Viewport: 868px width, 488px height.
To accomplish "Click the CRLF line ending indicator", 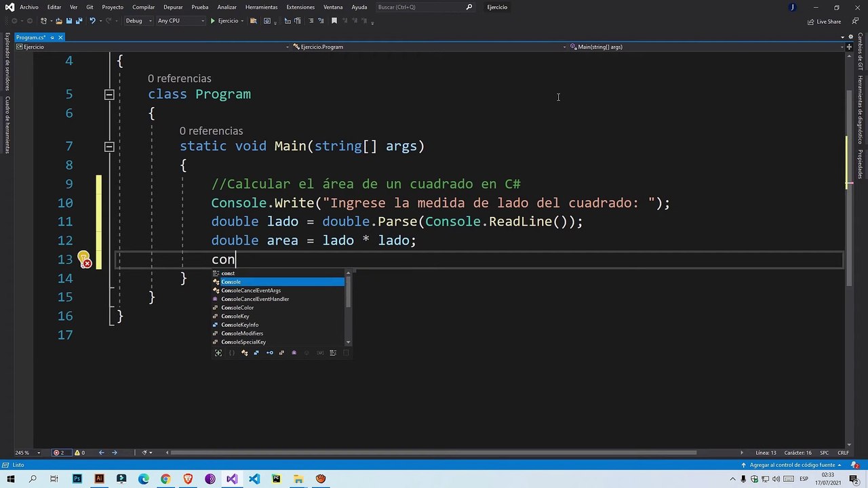I will point(843,453).
